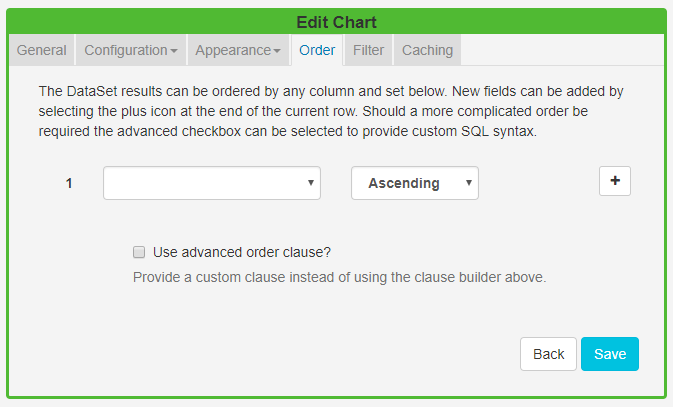Click the "Use advanced order clause?" label

tap(242, 252)
